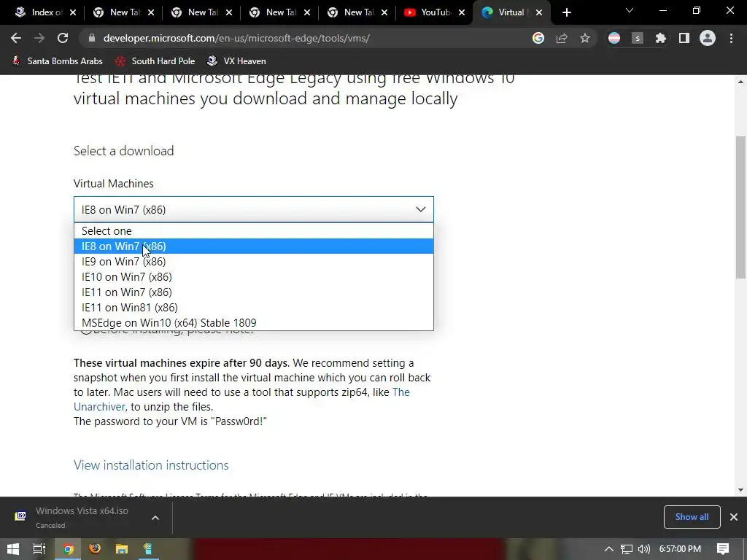Click the scrollbar down arrow
The width and height of the screenshot is (747, 560).
pos(741,490)
